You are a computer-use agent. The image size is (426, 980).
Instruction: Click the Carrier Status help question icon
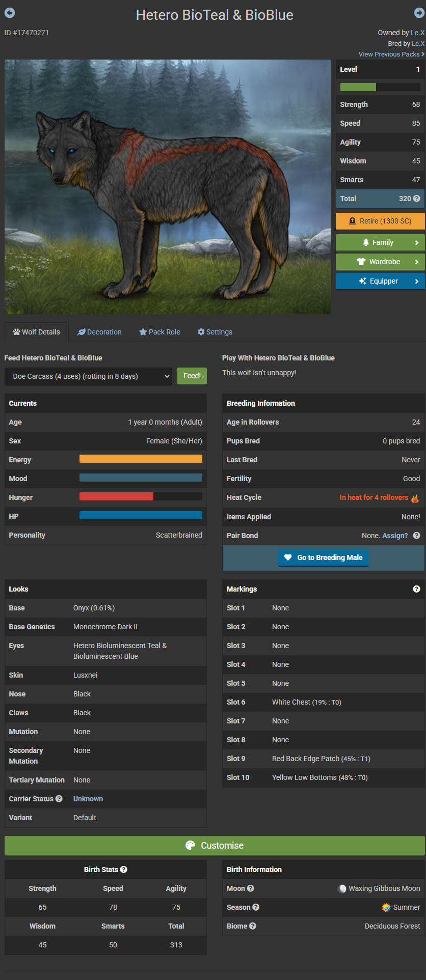(59, 799)
